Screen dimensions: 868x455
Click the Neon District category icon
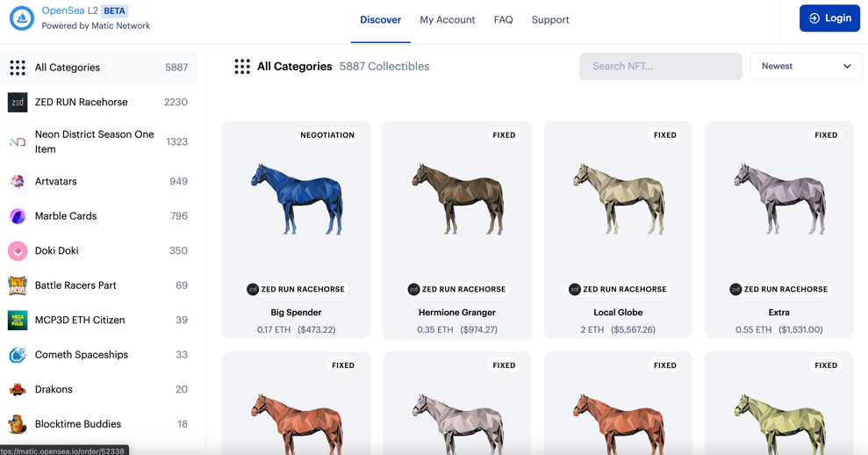pos(18,141)
